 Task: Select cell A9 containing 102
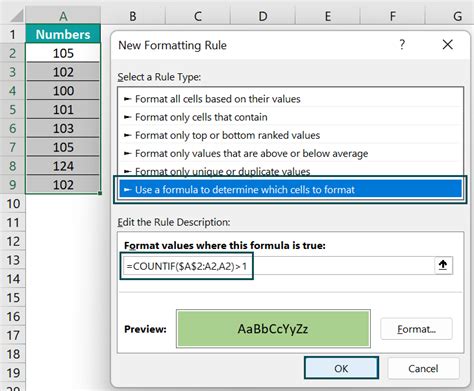tap(63, 185)
